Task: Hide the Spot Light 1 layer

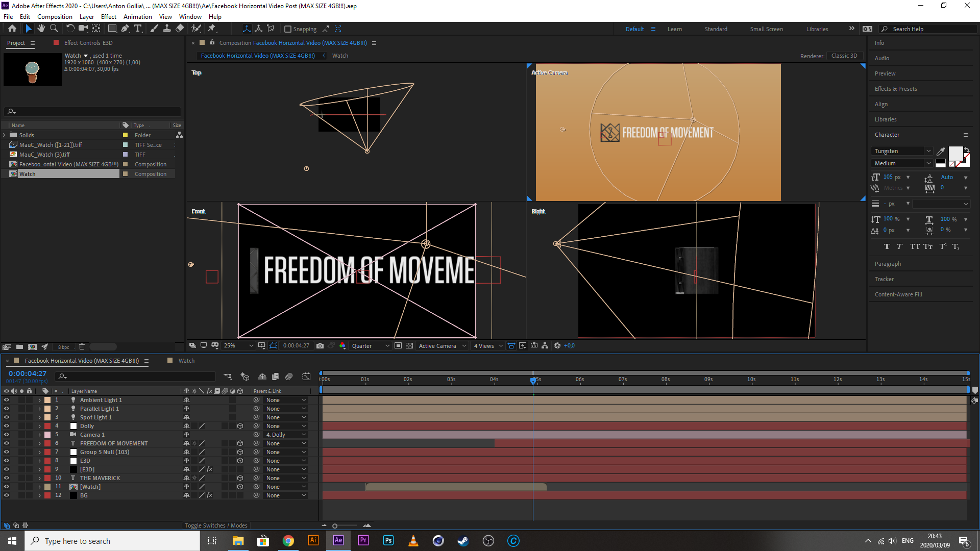Action: (x=7, y=417)
